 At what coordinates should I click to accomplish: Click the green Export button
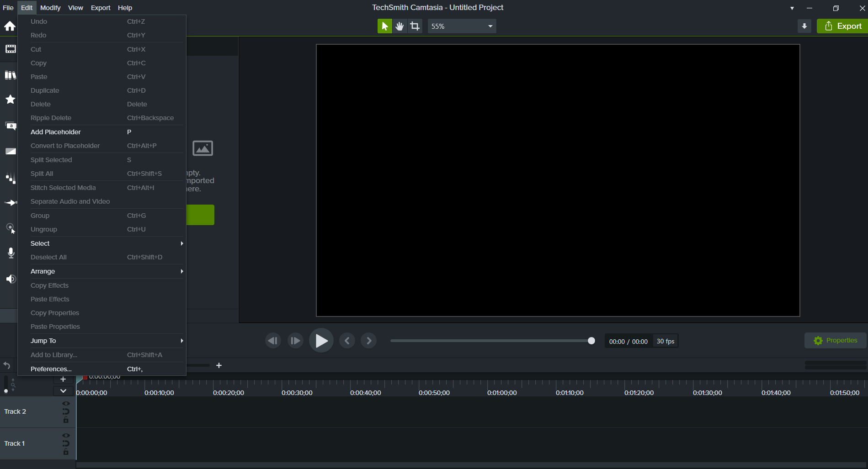pyautogui.click(x=843, y=26)
